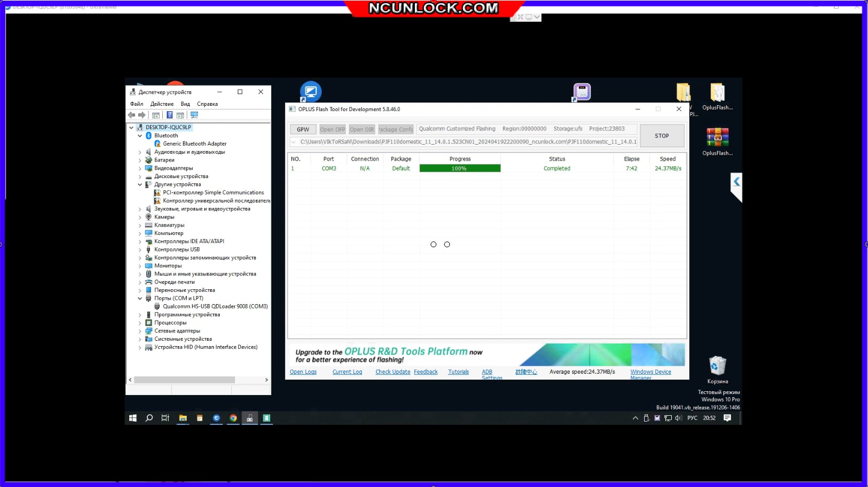Open the notification center icon in tray
The image size is (868, 487).
point(727,418)
